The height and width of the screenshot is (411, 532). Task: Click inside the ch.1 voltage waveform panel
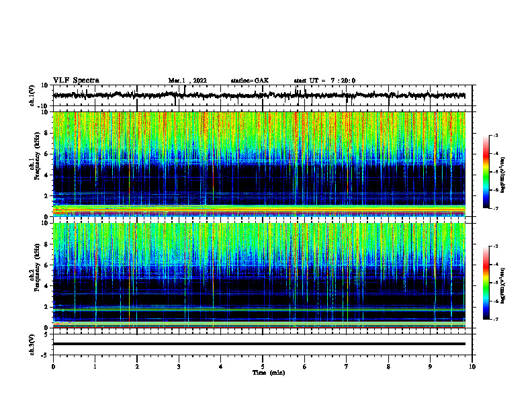[263, 95]
